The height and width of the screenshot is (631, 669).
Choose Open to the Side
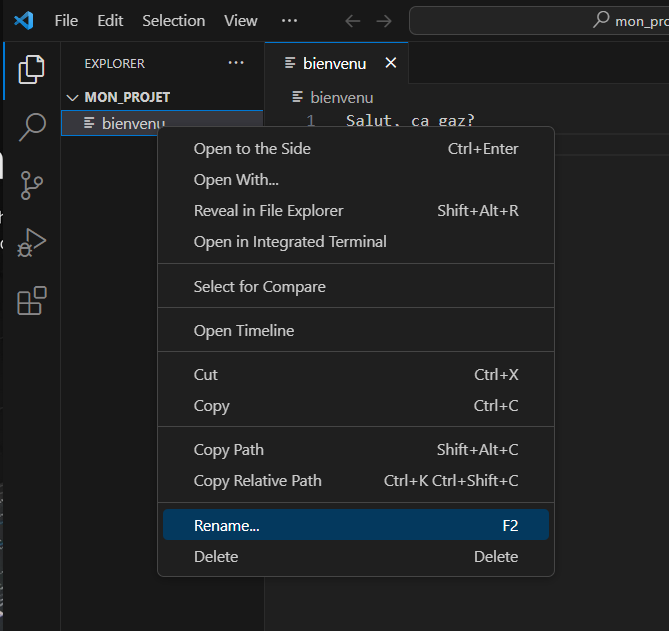(356, 149)
